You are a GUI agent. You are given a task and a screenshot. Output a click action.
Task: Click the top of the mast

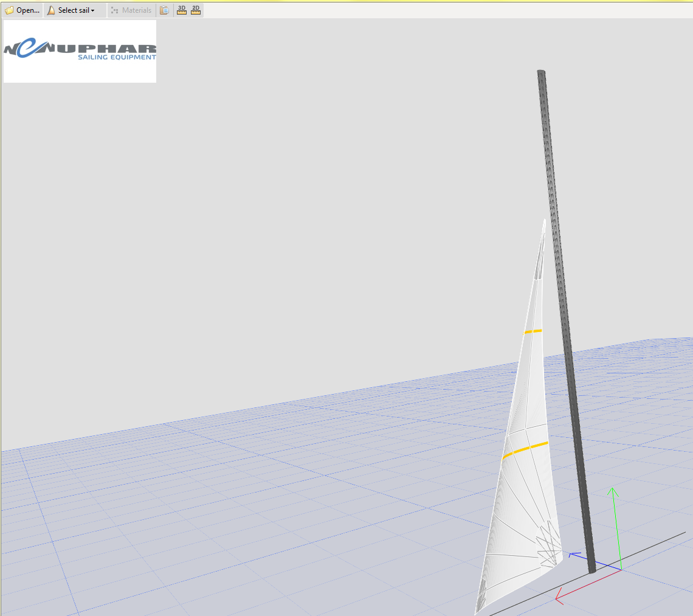click(x=541, y=74)
